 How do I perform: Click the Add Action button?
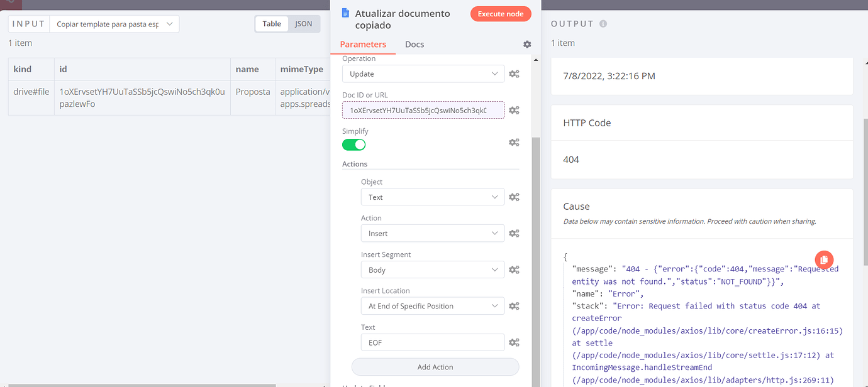click(x=435, y=367)
